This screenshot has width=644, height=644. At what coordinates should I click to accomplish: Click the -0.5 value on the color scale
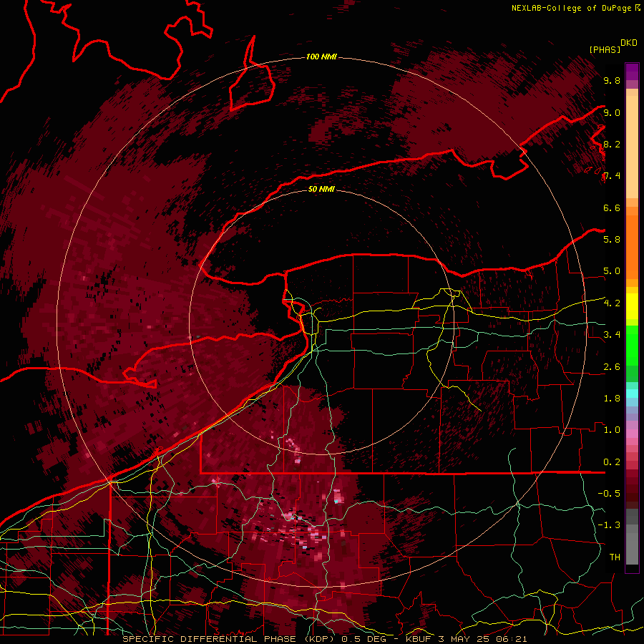609,493
